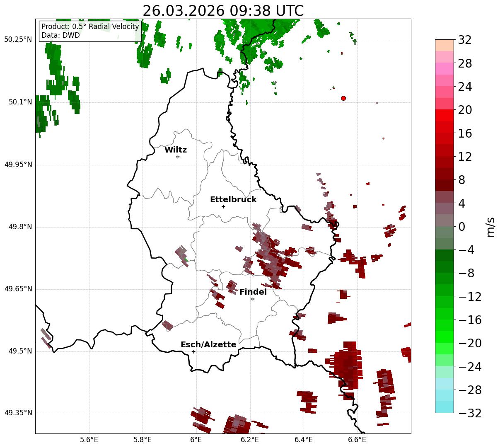
Task: Click the 49.65°N latitude label
Action: 18,289
